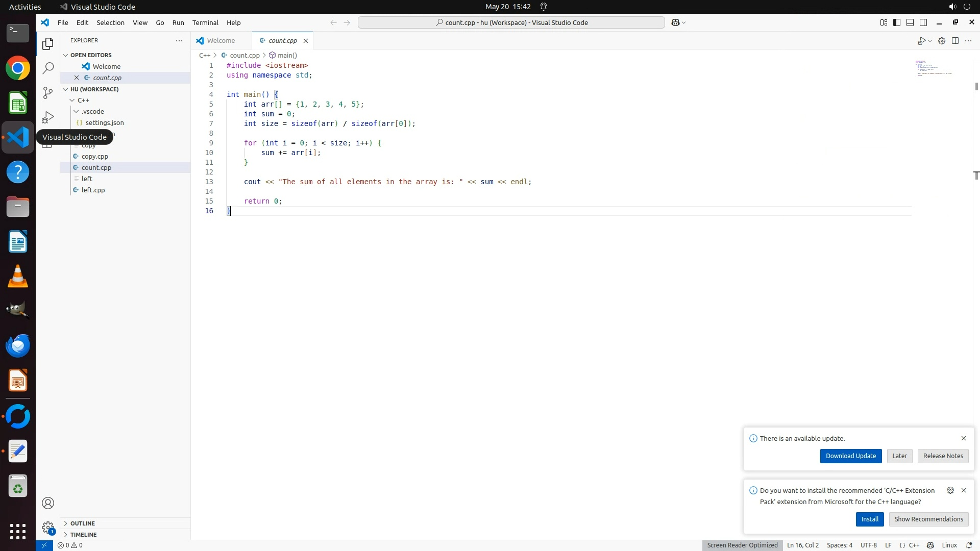
Task: Open the Search view in activity bar
Action: coord(48,68)
